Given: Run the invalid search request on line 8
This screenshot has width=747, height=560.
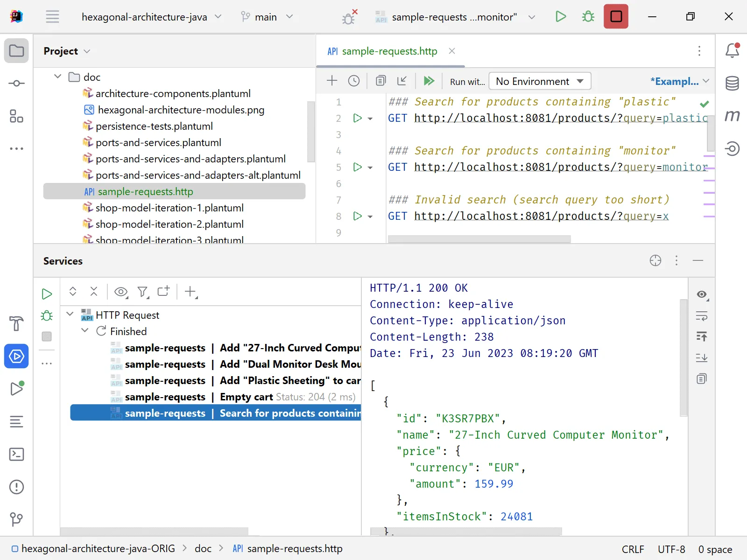Looking at the screenshot, I should (x=358, y=216).
